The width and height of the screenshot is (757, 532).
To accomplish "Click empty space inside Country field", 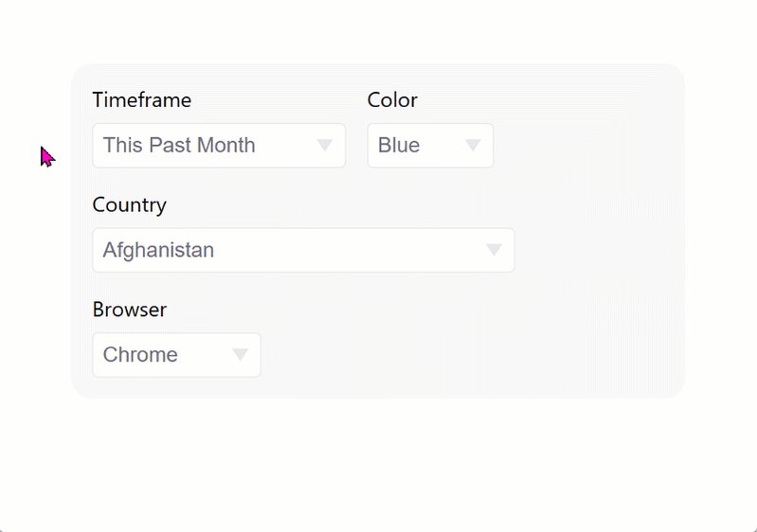I will pos(348,250).
